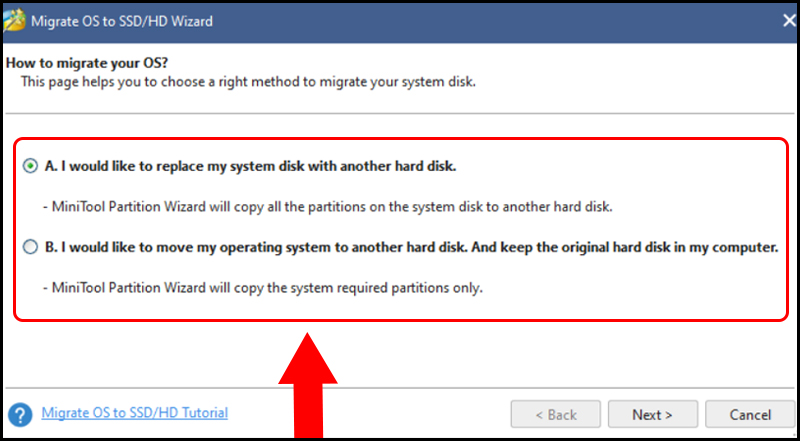This screenshot has width=800, height=441.
Task: Click empty blue title bar area
Action: pyautogui.click(x=500, y=20)
